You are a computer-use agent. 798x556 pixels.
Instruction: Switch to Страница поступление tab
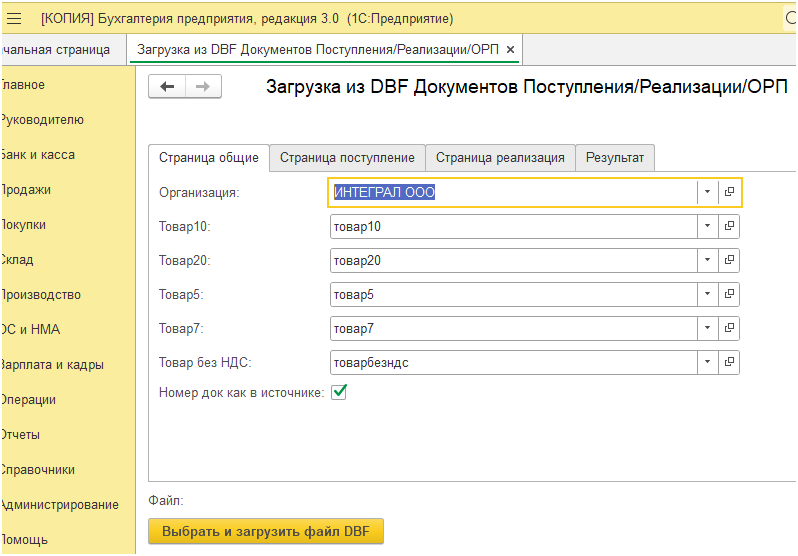tap(347, 158)
